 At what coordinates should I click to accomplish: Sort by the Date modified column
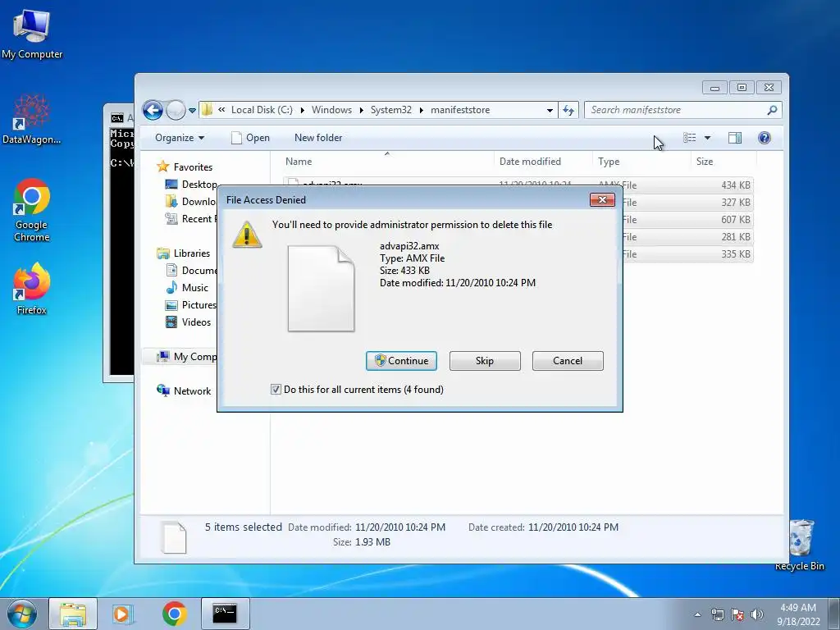(543, 162)
